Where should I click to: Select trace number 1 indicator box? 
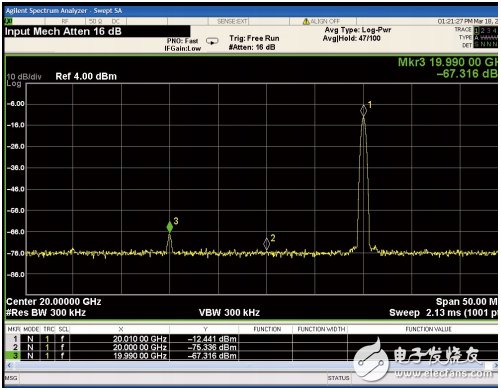click(476, 30)
